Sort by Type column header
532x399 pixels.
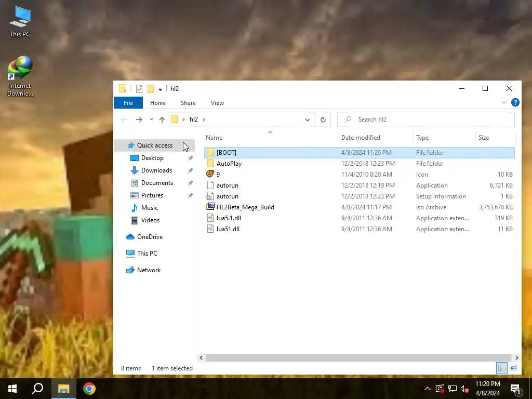[x=422, y=137]
